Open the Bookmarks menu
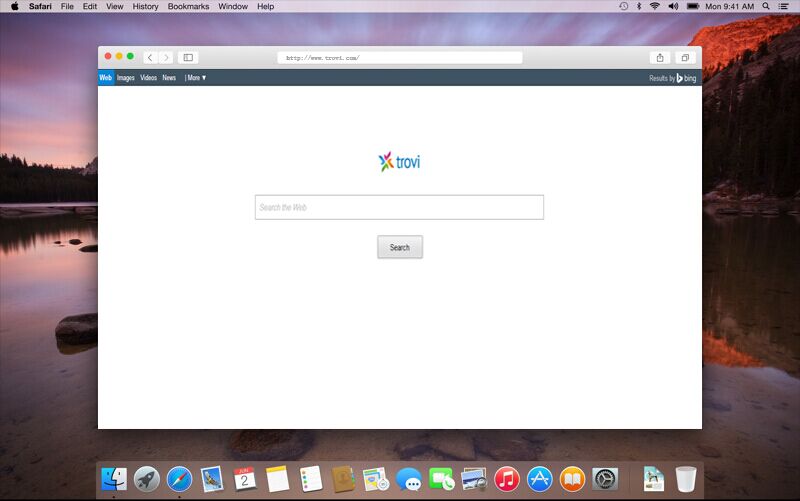The width and height of the screenshot is (800, 501). tap(188, 6)
